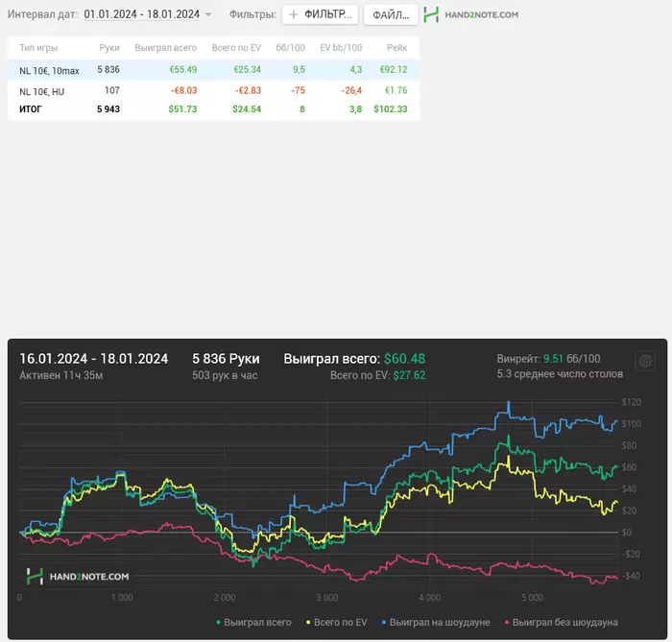Open the 'ФАЙЛ...' button menu
Viewport: 672px width, 642px height.
click(x=391, y=15)
